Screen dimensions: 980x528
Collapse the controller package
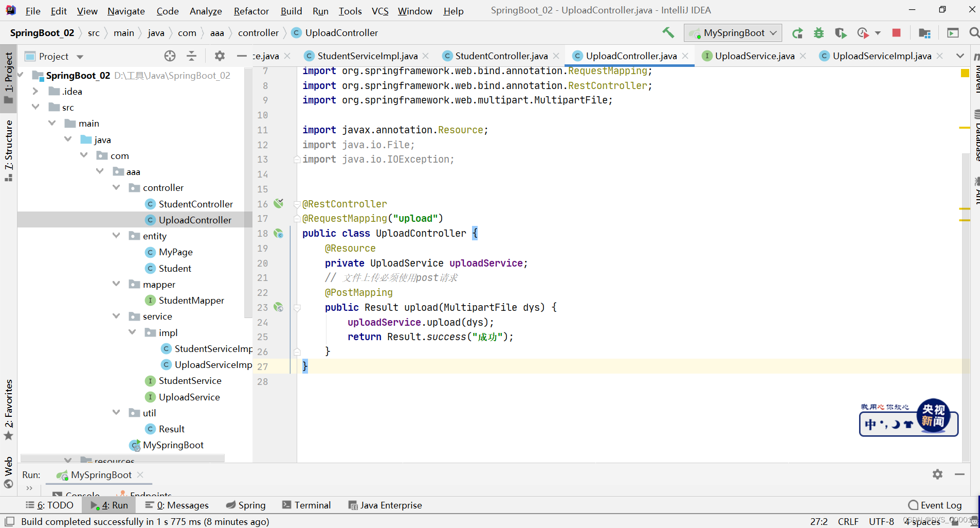pyautogui.click(x=116, y=187)
